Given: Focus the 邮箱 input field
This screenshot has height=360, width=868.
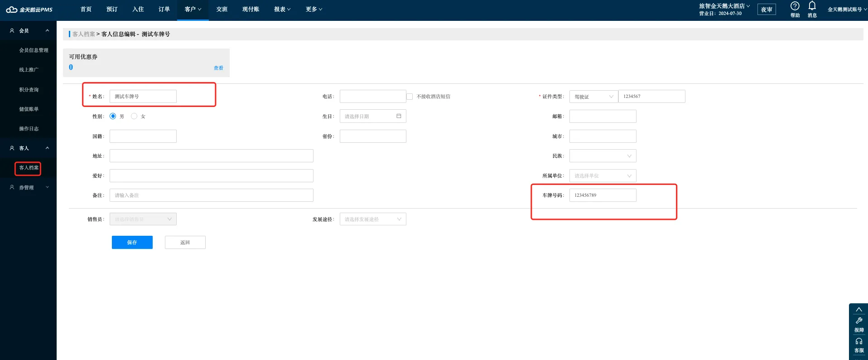Looking at the screenshot, I should pos(603,117).
